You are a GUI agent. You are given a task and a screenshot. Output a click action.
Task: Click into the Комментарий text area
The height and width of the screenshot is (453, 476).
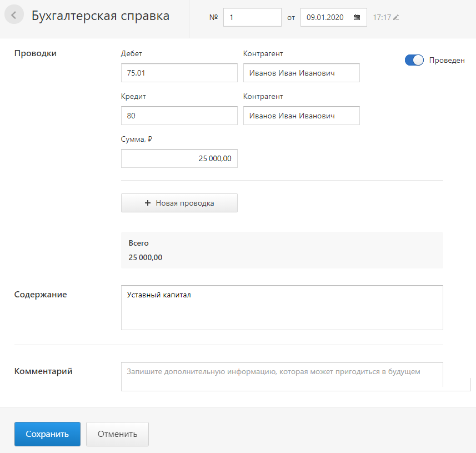(x=282, y=376)
